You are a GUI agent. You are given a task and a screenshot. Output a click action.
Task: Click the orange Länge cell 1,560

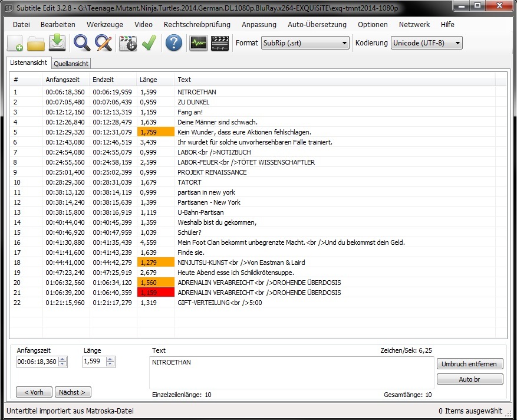156,283
